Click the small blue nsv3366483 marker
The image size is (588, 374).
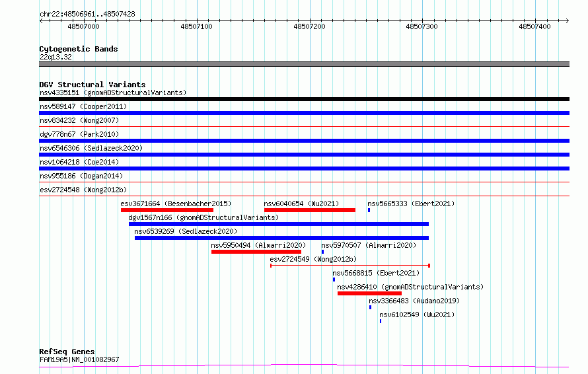(x=370, y=307)
